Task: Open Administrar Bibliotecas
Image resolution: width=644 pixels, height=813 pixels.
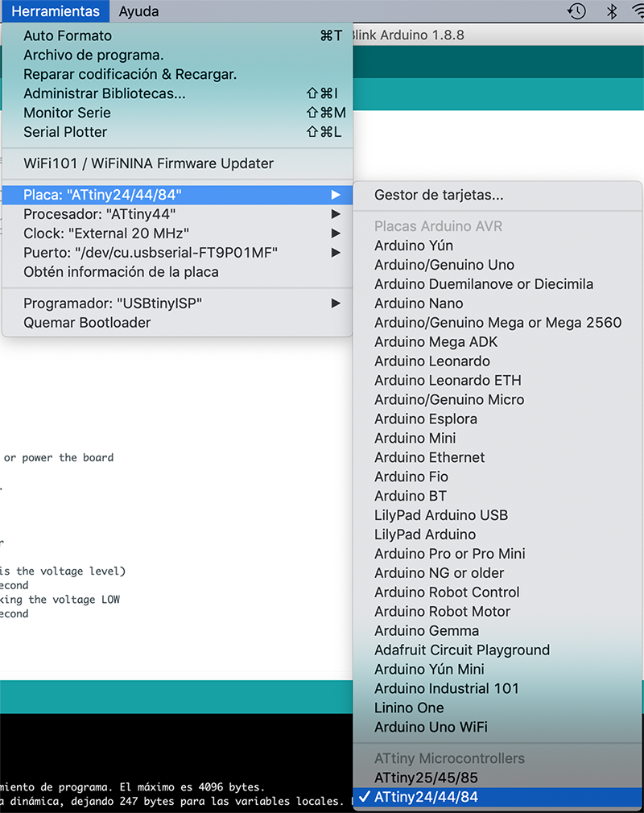Action: point(177,93)
